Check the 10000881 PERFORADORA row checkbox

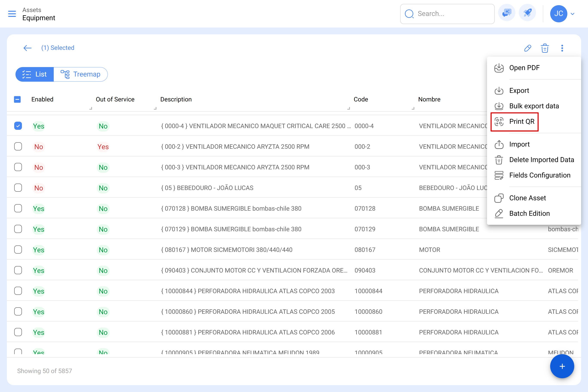pos(18,332)
